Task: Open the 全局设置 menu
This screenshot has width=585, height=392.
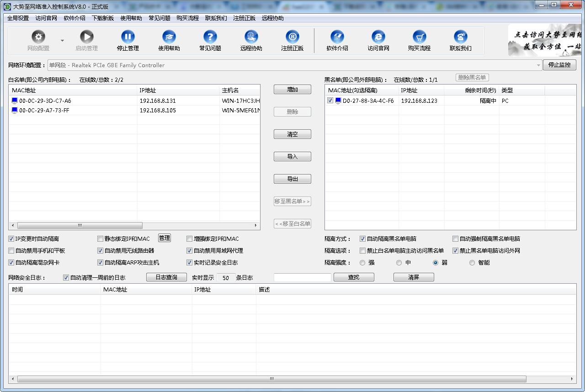Action: [x=18, y=18]
